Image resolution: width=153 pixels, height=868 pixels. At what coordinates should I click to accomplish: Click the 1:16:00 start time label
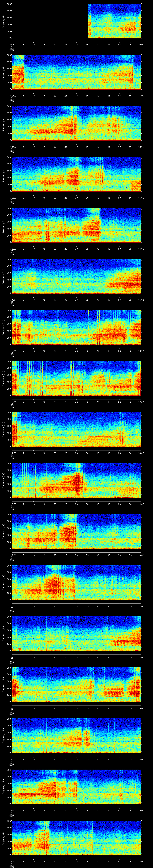click(12, 402)
